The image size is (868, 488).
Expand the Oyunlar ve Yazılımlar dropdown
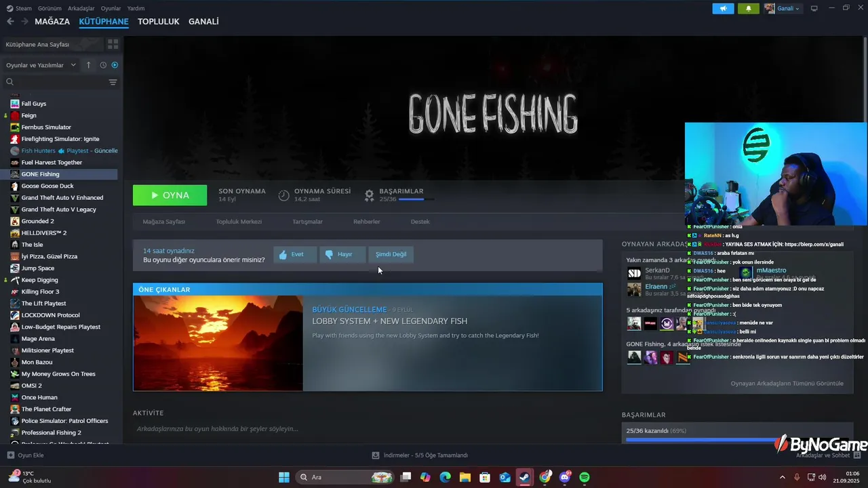coord(41,65)
